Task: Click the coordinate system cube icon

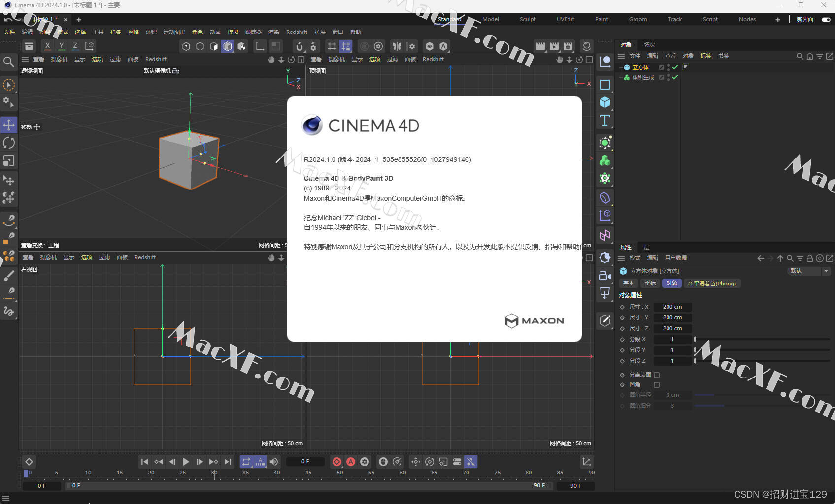Action: click(x=90, y=46)
